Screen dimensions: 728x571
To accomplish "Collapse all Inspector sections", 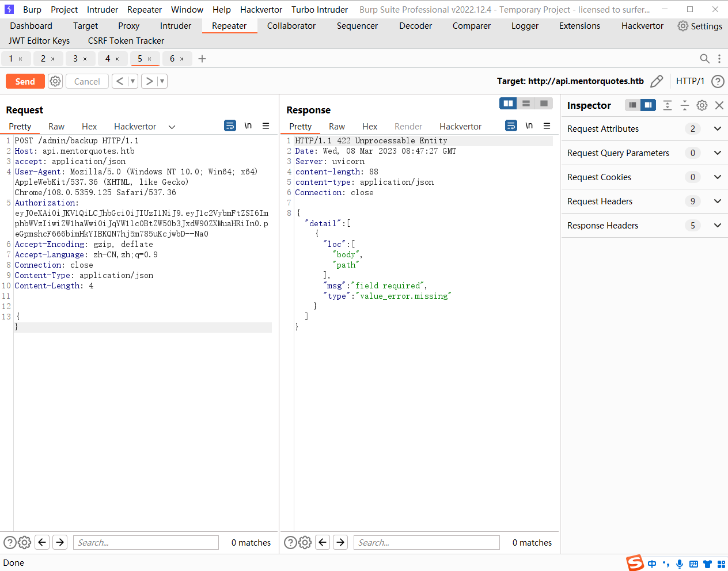I will click(x=685, y=105).
